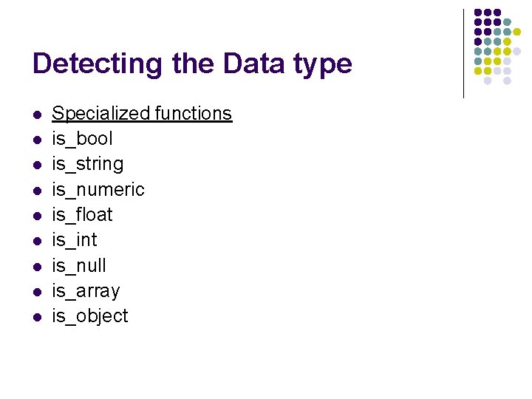Click the "Specialized functions" underlined text
The width and height of the screenshot is (532, 399).
click(x=142, y=113)
